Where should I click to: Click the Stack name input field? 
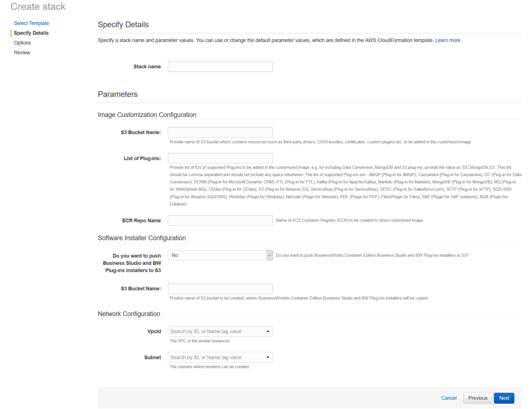pos(220,67)
